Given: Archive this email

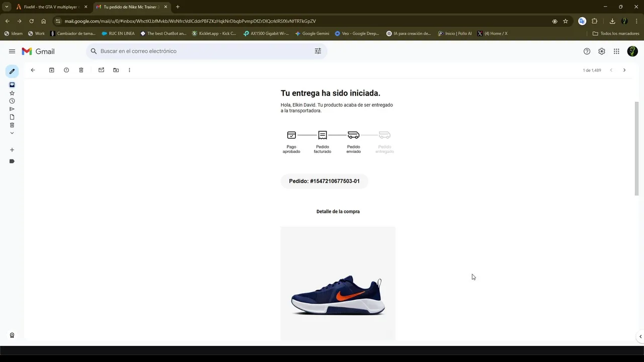Looking at the screenshot, I should [51, 70].
